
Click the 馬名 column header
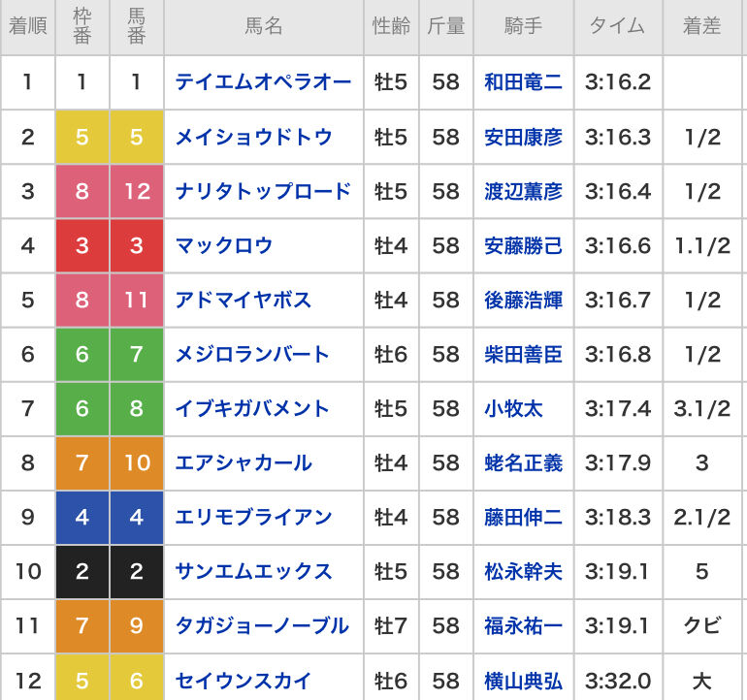(x=264, y=27)
